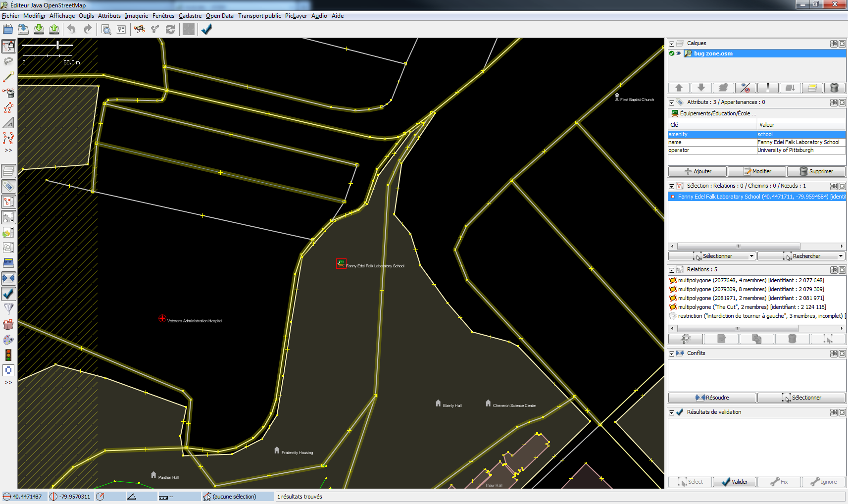Click the Lasso selection tool

pos(8,61)
